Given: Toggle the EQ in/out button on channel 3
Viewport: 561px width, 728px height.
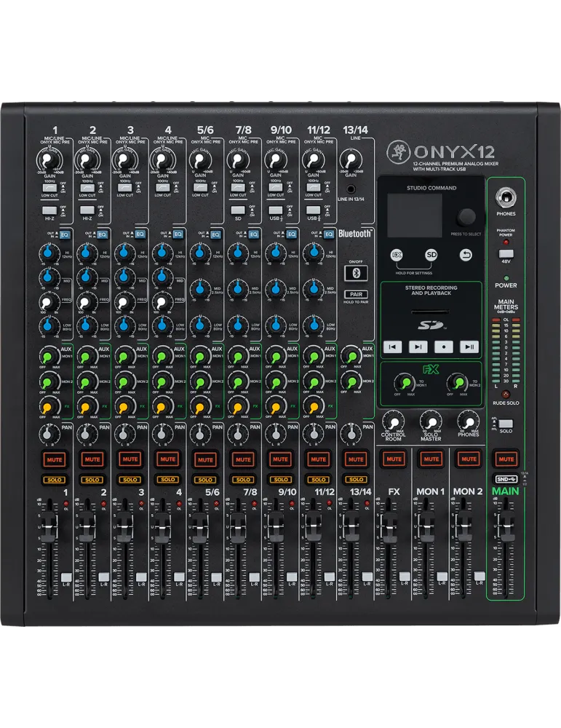Looking at the screenshot, I should pos(140,234).
